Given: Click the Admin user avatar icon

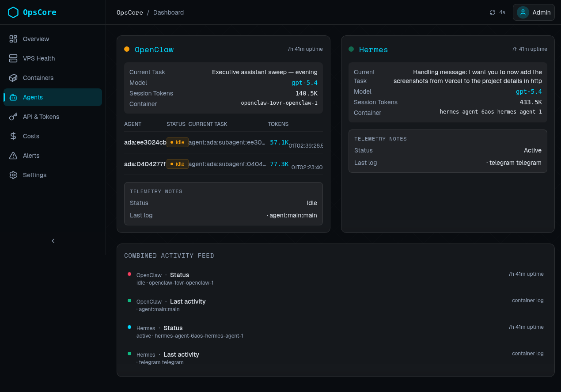Looking at the screenshot, I should [x=523, y=12].
